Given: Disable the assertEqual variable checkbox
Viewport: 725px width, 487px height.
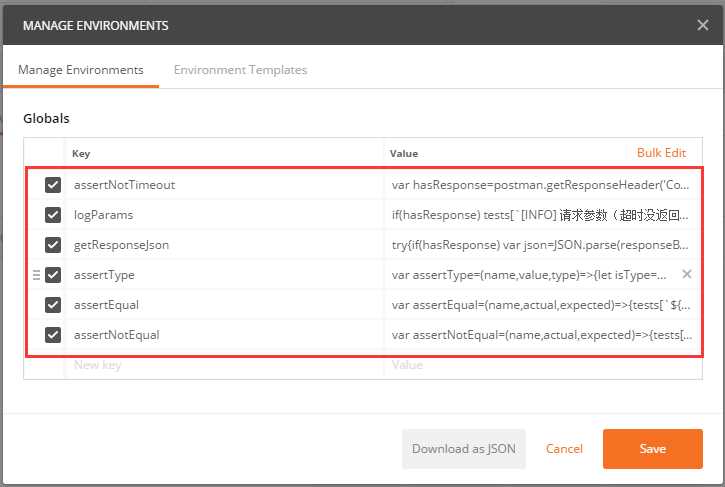Looking at the screenshot, I should tap(53, 305).
